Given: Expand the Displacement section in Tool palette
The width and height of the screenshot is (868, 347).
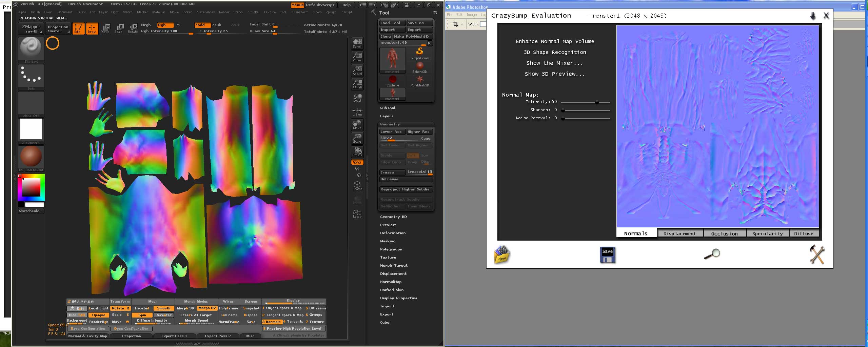Looking at the screenshot, I should (x=393, y=274).
